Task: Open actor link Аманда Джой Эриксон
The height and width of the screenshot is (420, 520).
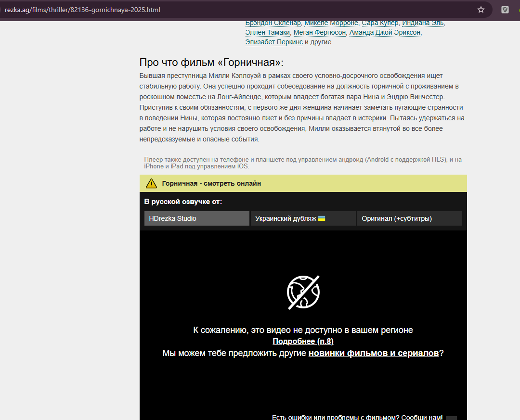Action: 385,33
